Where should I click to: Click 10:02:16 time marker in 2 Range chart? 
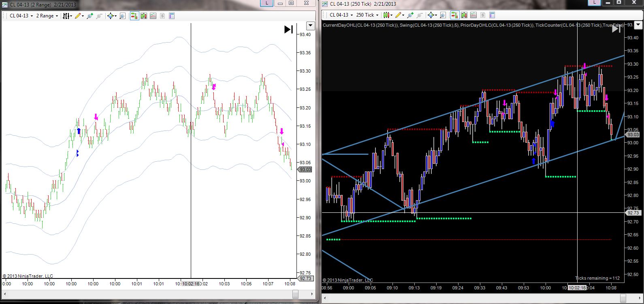tap(190, 284)
